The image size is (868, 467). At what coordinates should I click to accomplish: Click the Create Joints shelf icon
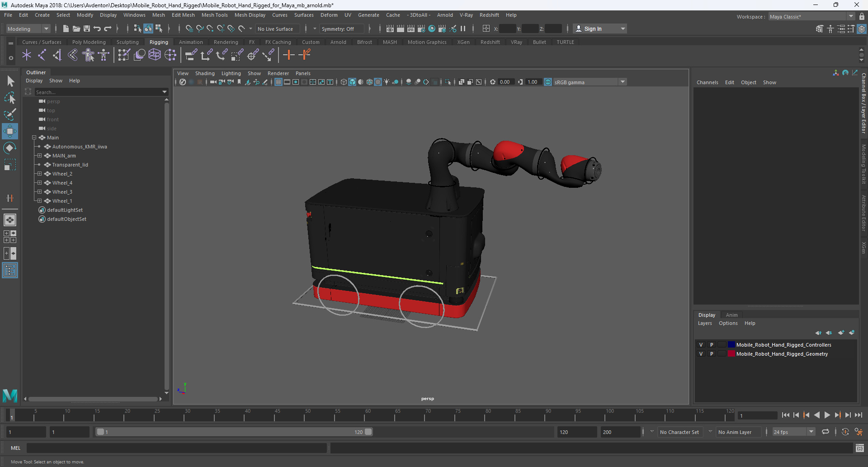[x=42, y=55]
